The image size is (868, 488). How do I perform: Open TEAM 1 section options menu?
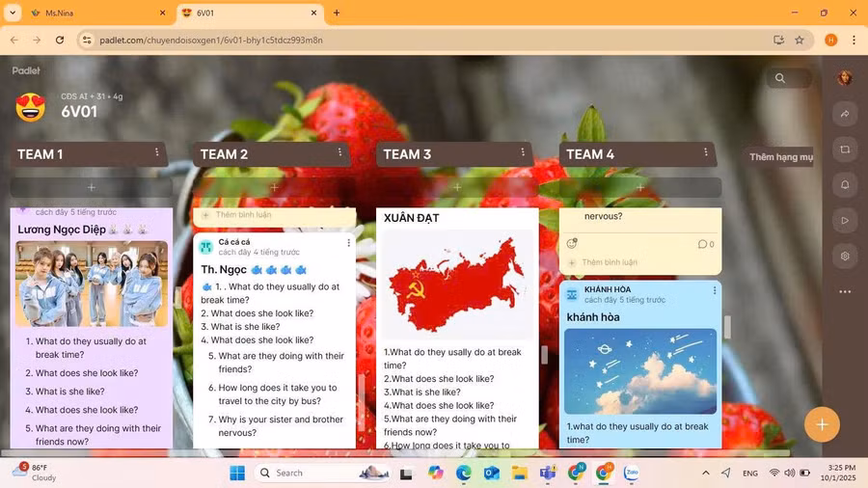point(156,153)
